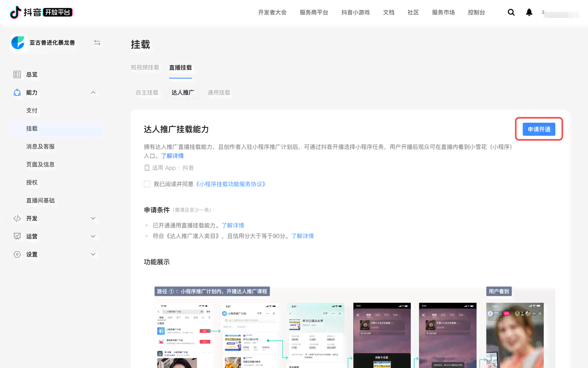Click the 总览 overview icon

(17, 75)
